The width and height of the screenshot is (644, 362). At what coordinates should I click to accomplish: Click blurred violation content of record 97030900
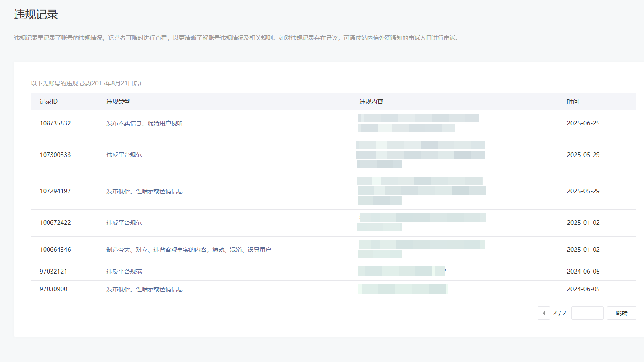pyautogui.click(x=403, y=289)
